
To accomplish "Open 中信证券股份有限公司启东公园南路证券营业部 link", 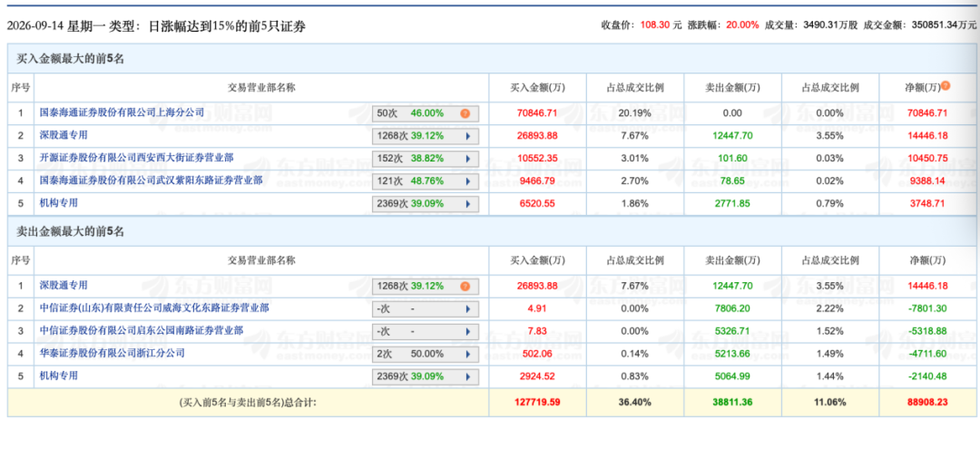I will pos(142,330).
